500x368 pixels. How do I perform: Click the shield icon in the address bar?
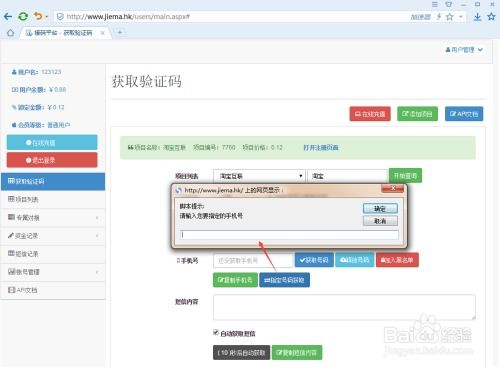[x=60, y=16]
